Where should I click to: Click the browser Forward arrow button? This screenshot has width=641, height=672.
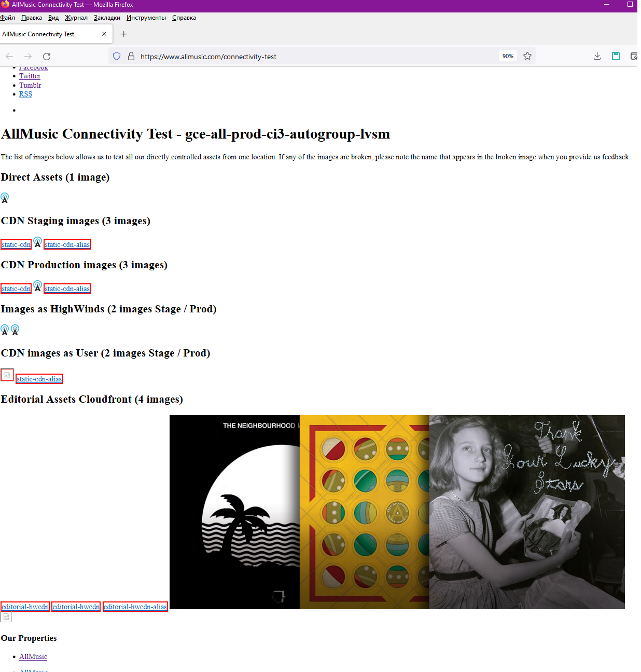(28, 56)
